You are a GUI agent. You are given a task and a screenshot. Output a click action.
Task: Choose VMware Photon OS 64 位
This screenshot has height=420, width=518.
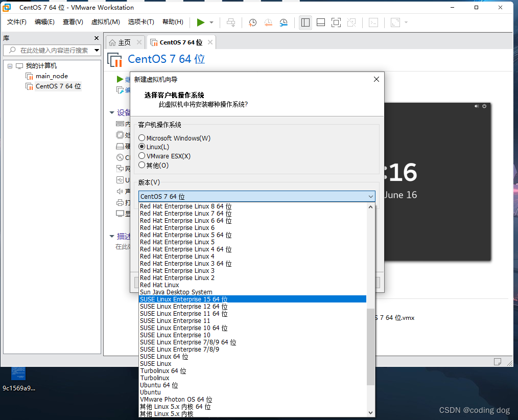tap(253, 400)
